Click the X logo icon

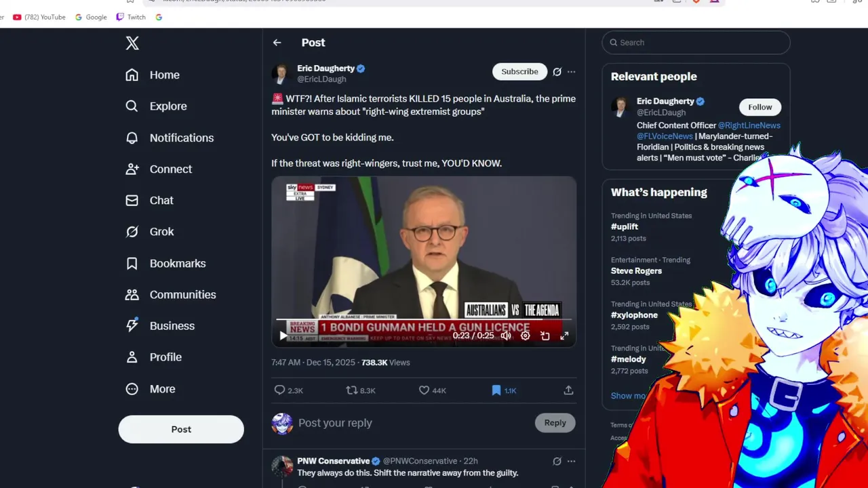coord(132,43)
